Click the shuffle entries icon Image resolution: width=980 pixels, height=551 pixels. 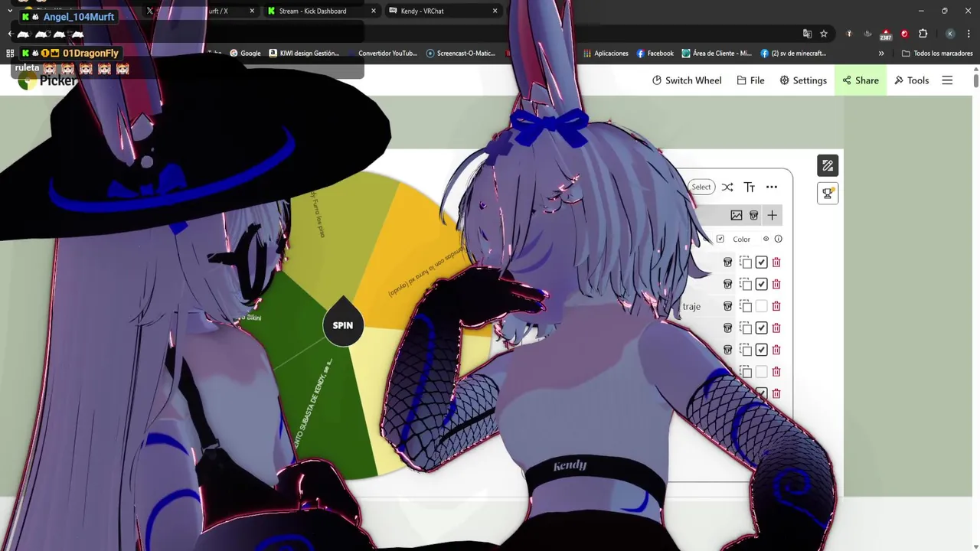[x=727, y=187]
